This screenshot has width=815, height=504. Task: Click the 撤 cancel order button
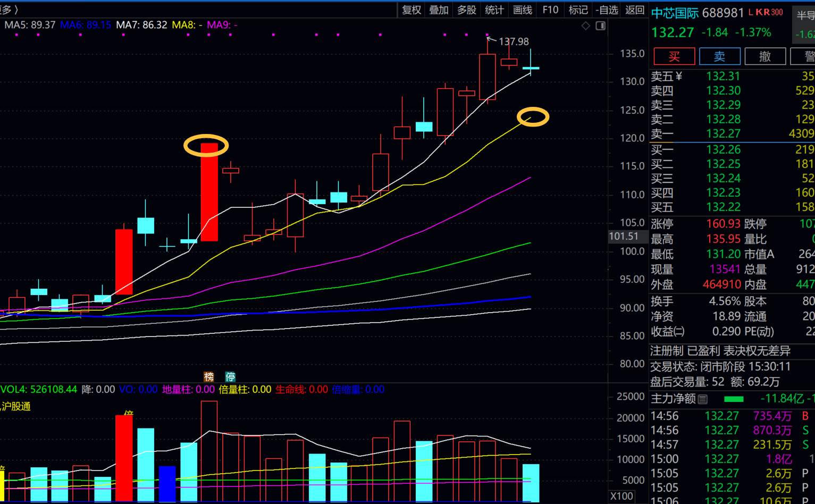tap(764, 56)
